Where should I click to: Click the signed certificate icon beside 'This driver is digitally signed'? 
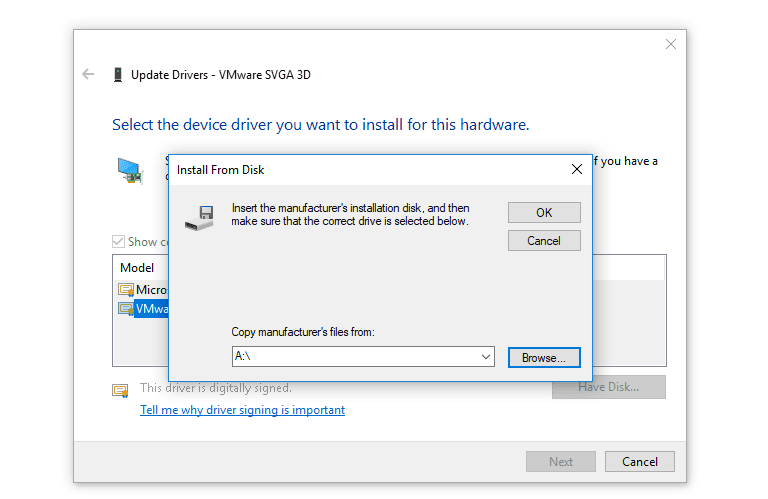[x=120, y=390]
